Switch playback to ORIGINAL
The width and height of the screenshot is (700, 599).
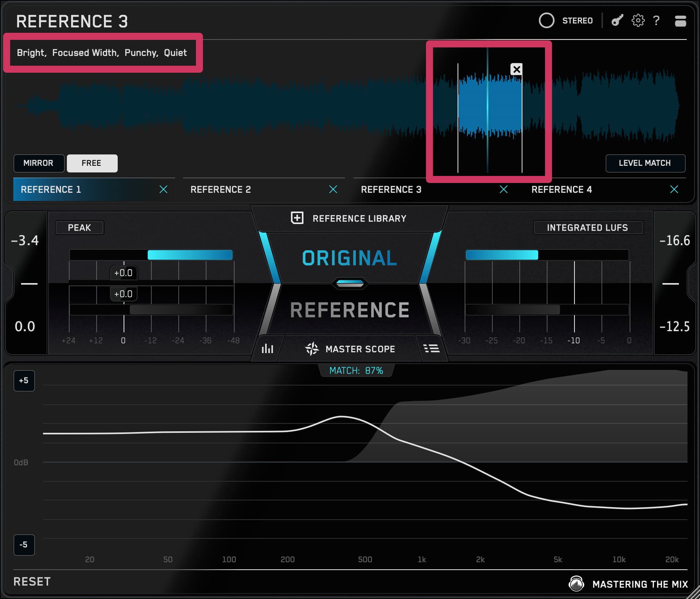click(350, 258)
